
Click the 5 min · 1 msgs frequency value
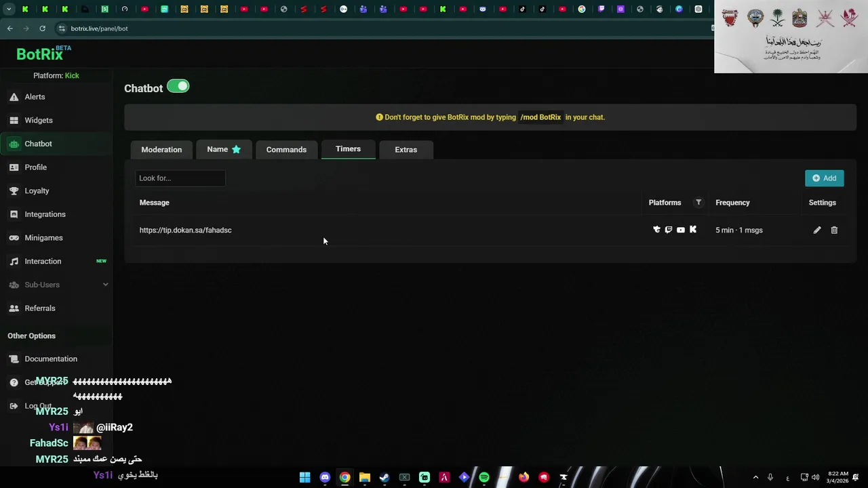[x=738, y=230]
